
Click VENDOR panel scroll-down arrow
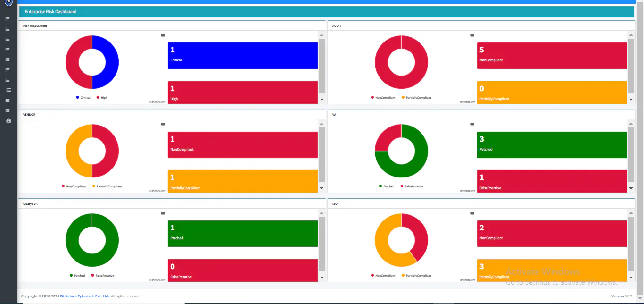322,188
